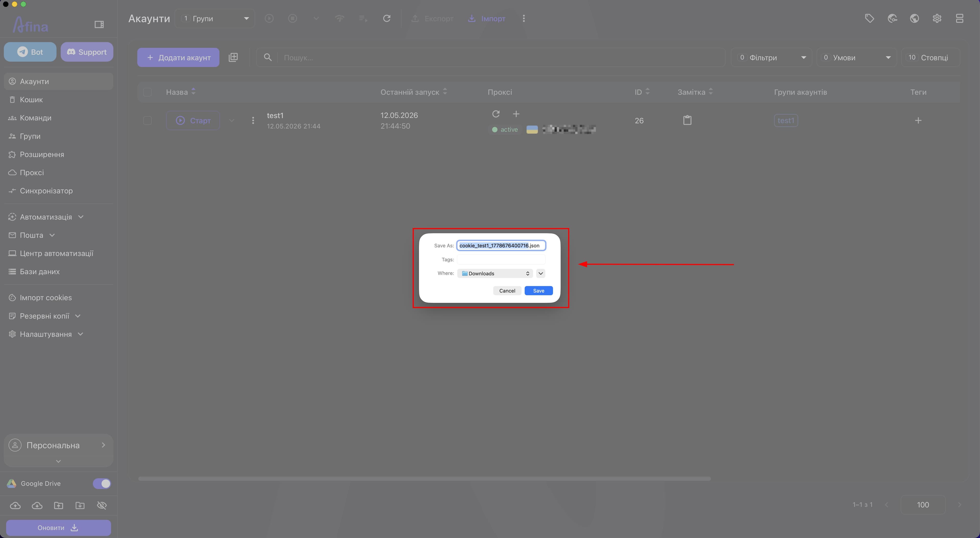
Task: Open the note clipboard icon for test1
Action: pyautogui.click(x=687, y=120)
